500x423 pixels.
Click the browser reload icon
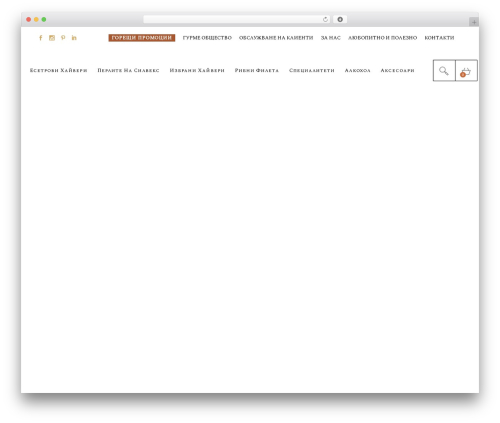[x=325, y=19]
